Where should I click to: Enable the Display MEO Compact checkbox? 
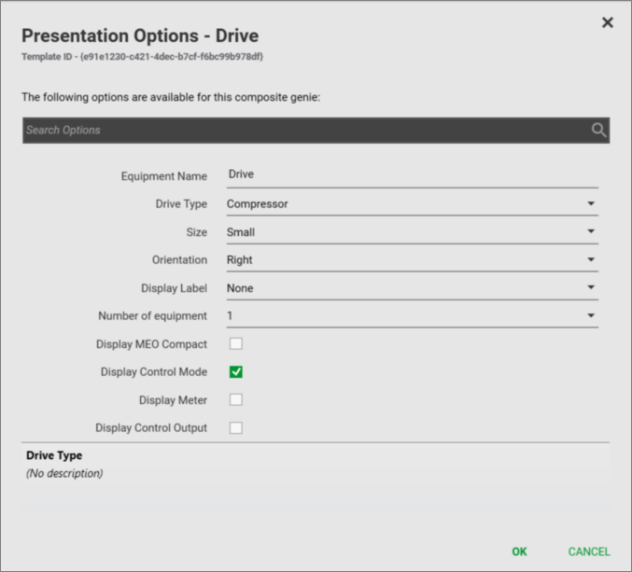pyautogui.click(x=236, y=344)
